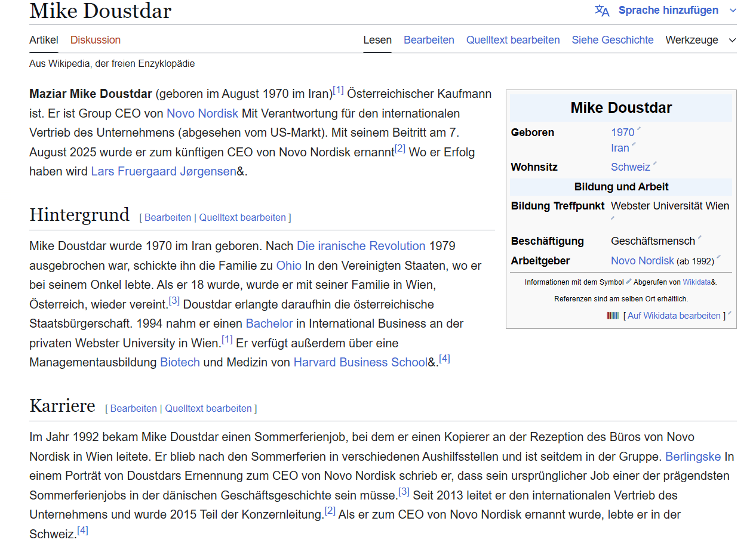Click reference [3] after 'sein müsse.'
The width and height of the screenshot is (756, 555).
404,492
